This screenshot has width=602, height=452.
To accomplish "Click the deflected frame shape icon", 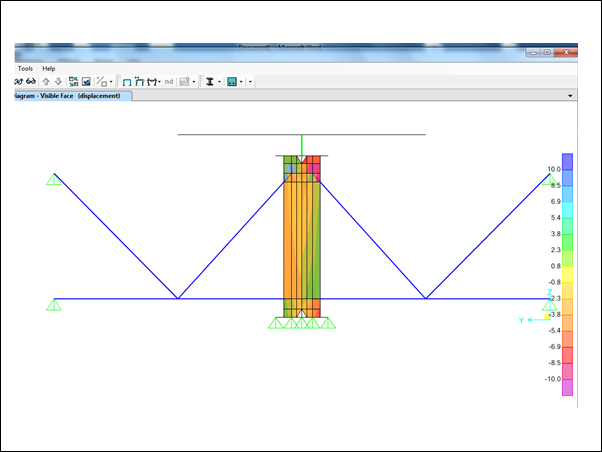I will [x=140, y=81].
